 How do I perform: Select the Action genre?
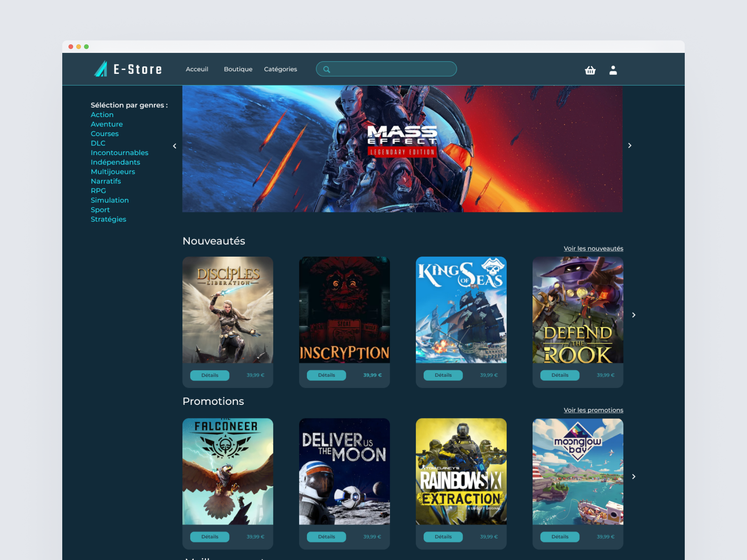pos(102,115)
